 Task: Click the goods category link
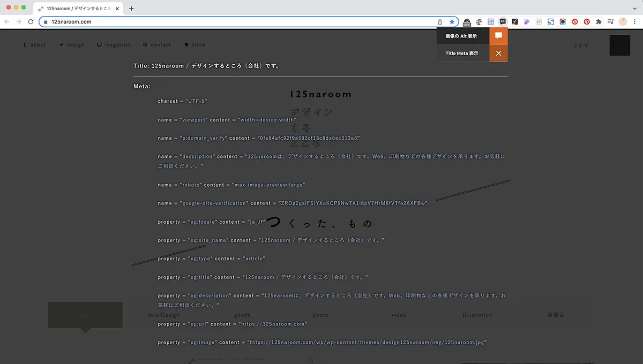click(242, 315)
